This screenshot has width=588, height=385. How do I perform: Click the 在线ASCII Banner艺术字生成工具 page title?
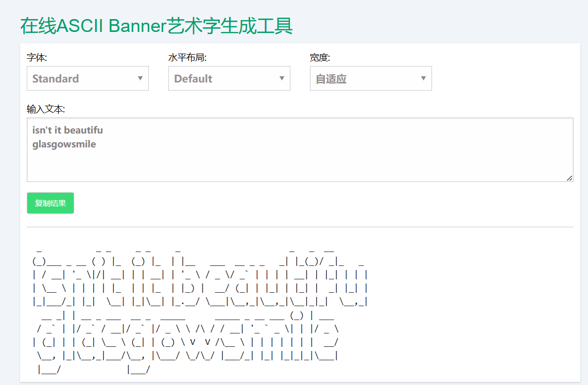point(157,26)
